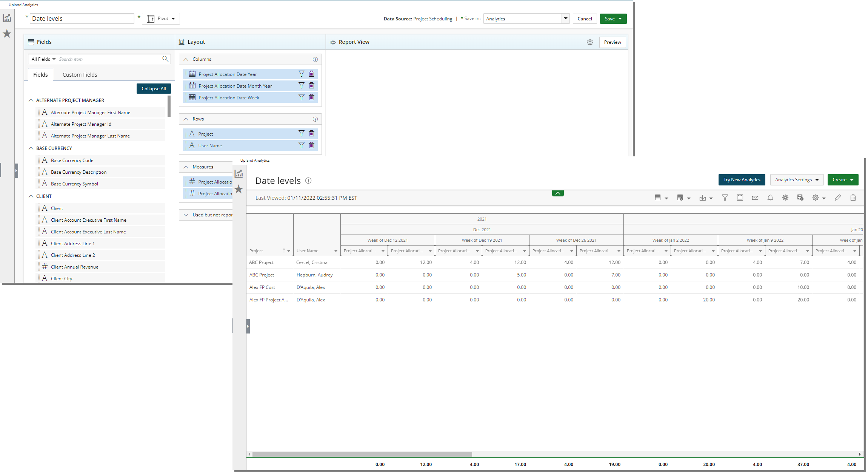Viewport: 868px width, 474px height.
Task: Open Pivot report type dropdown
Action: pos(161,19)
